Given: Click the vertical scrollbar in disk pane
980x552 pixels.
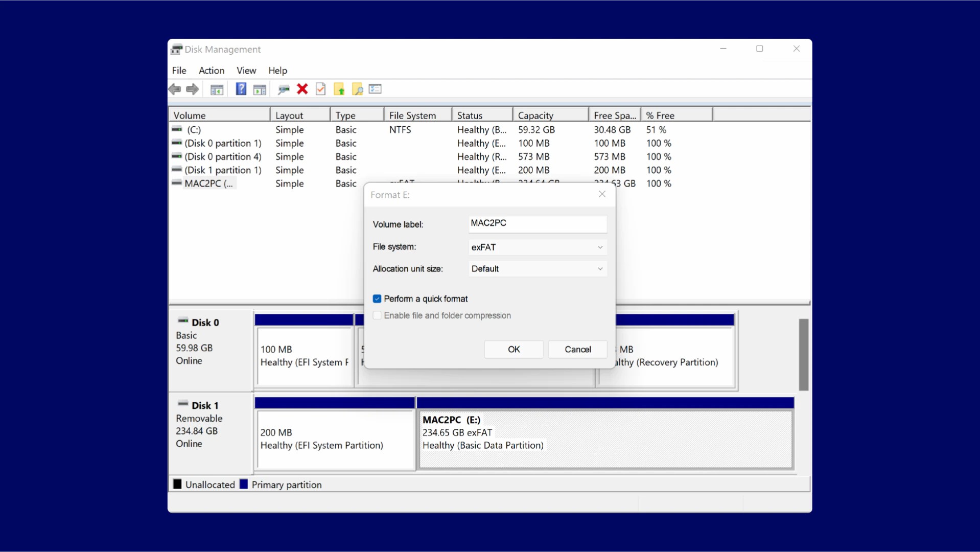Looking at the screenshot, I should [x=804, y=355].
